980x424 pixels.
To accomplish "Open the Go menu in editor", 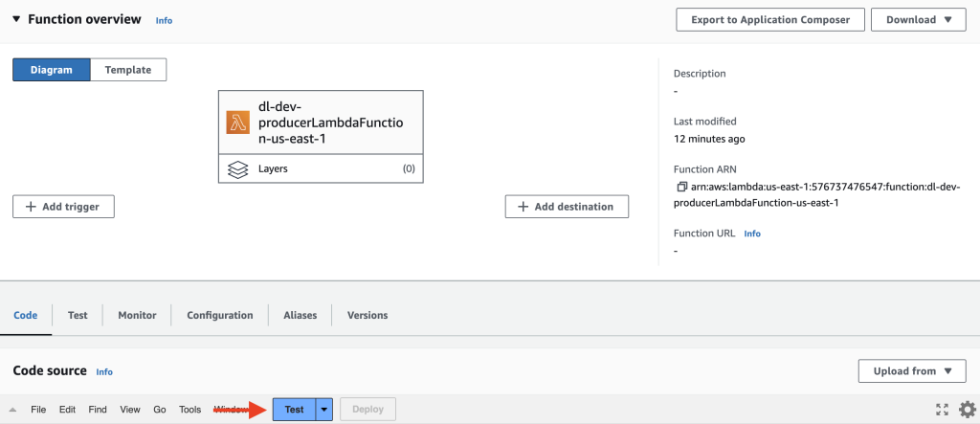I will coord(160,410).
